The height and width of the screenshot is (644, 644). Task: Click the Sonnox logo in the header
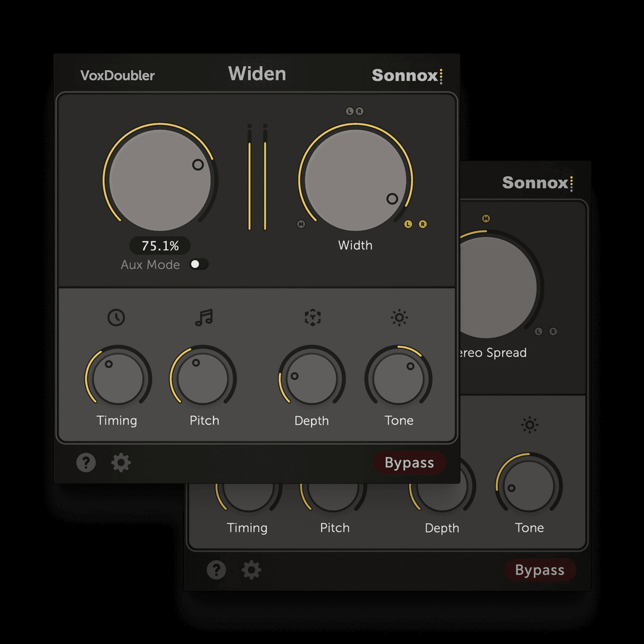click(406, 76)
